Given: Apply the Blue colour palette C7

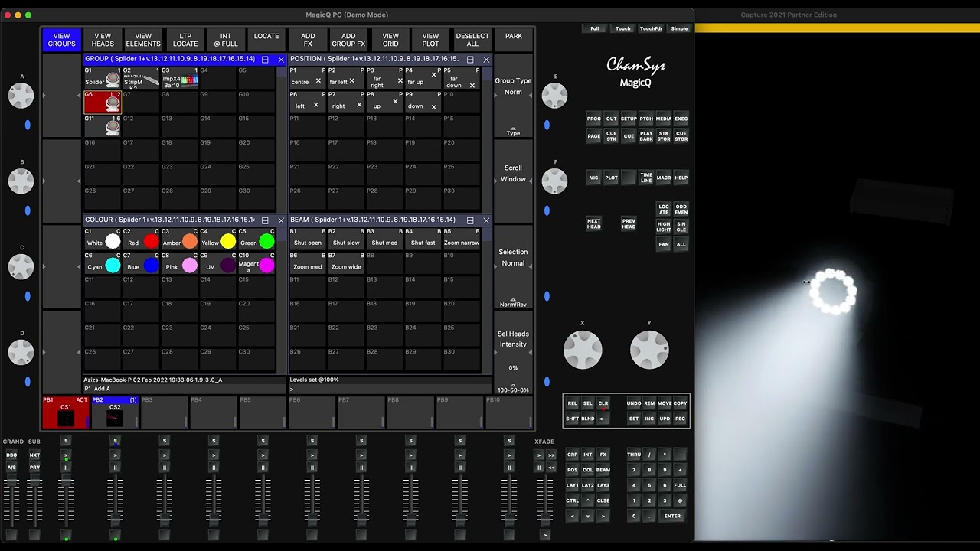Looking at the screenshot, I should 141,263.
